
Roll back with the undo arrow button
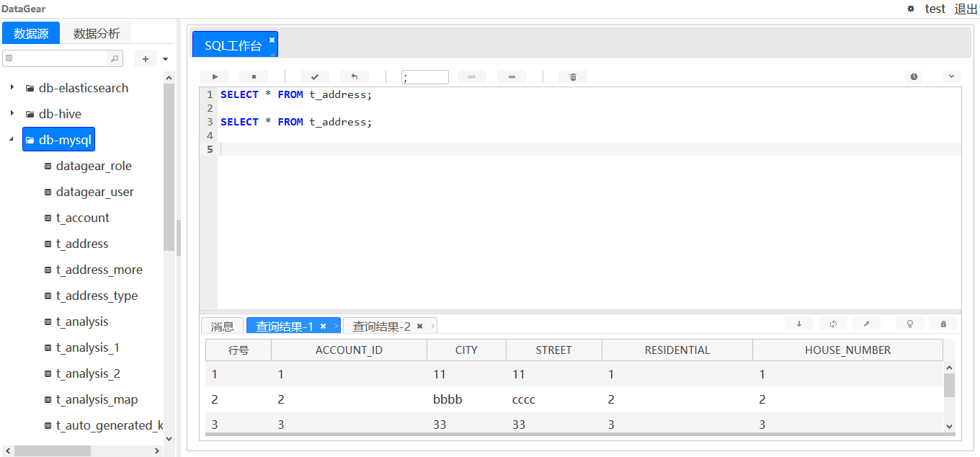click(x=355, y=76)
